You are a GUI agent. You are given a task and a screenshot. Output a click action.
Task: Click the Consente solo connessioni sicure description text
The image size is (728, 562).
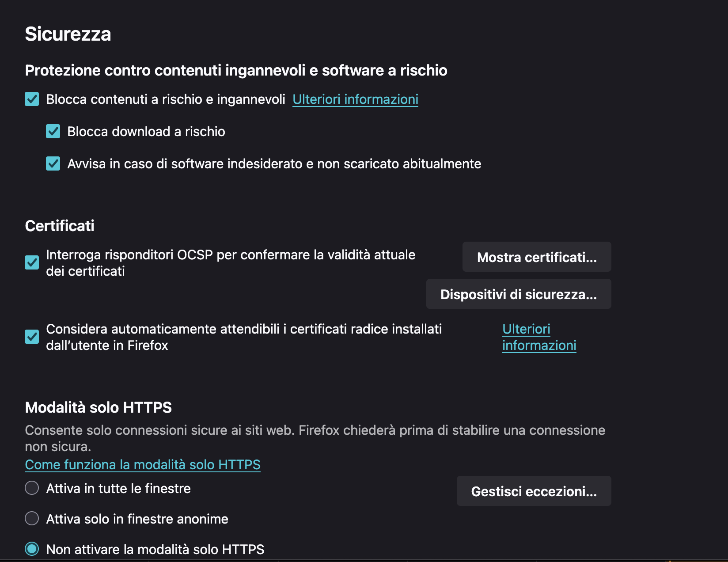[x=315, y=430]
